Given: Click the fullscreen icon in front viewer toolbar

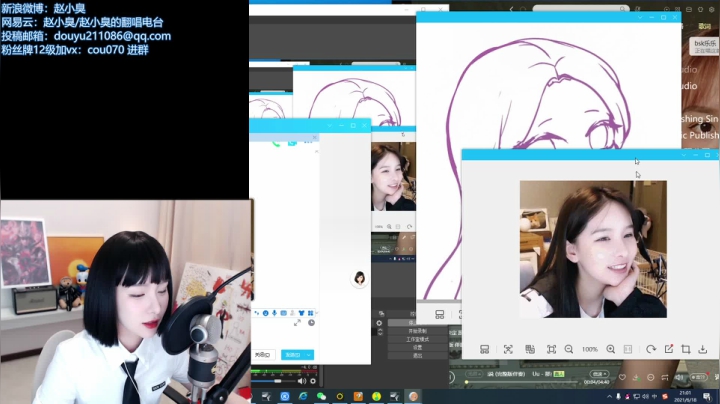Looking at the screenshot, I should [x=551, y=349].
